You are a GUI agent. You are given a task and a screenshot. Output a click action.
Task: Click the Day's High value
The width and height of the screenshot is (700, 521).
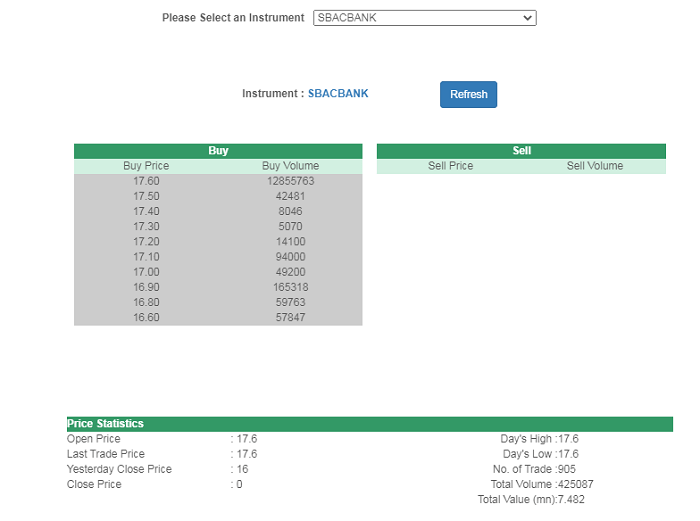point(568,439)
